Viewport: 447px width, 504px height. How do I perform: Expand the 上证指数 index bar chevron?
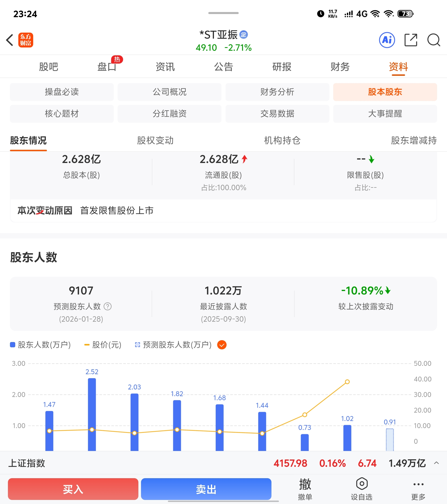pos(436,463)
